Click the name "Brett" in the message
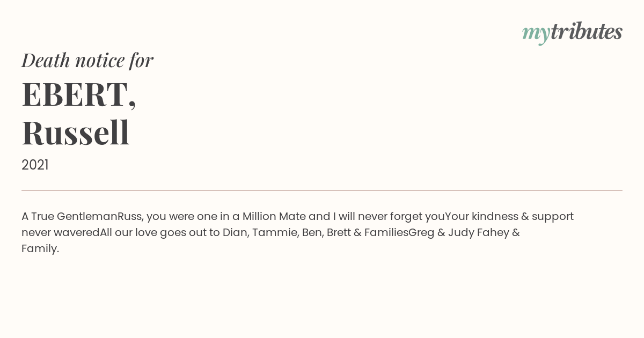The image size is (644, 338). click(x=338, y=233)
